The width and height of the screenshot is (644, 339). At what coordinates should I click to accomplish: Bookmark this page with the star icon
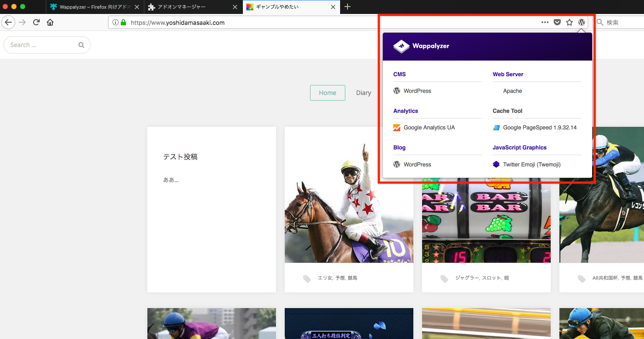pos(569,22)
